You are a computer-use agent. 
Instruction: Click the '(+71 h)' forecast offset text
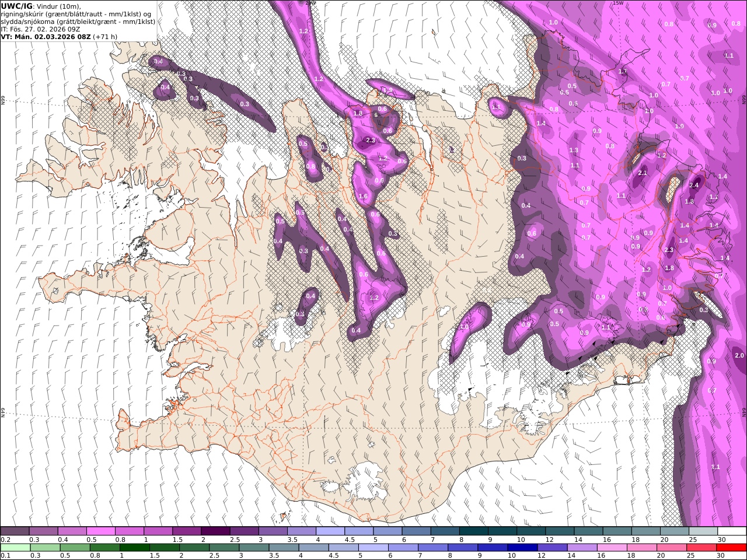click(105, 37)
